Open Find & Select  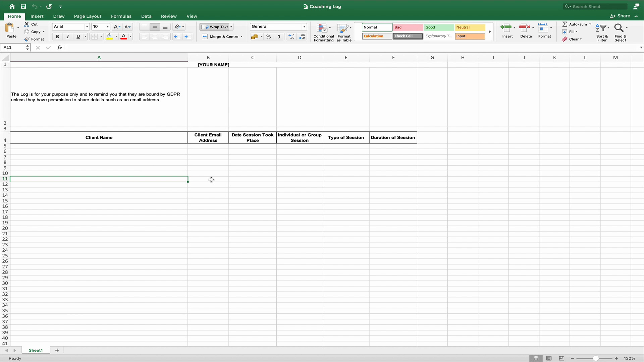(x=620, y=33)
